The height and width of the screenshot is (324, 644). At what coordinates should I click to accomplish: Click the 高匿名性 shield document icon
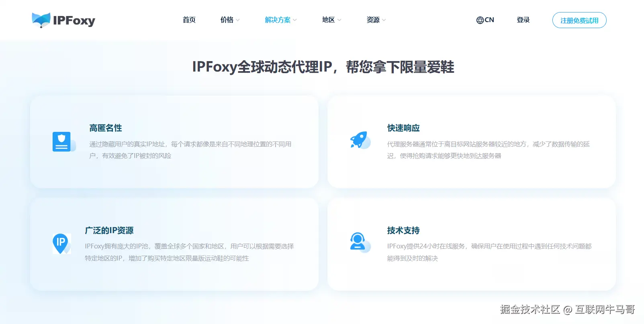coord(64,141)
